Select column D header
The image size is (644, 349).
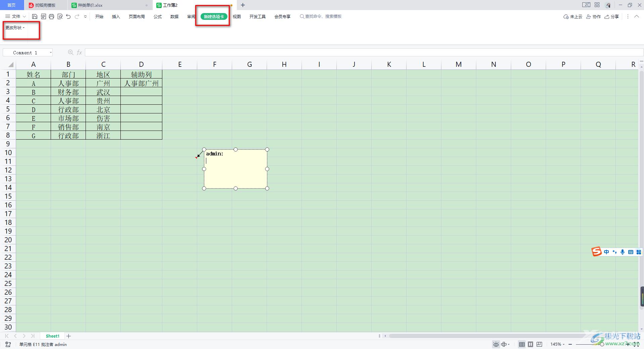click(141, 64)
